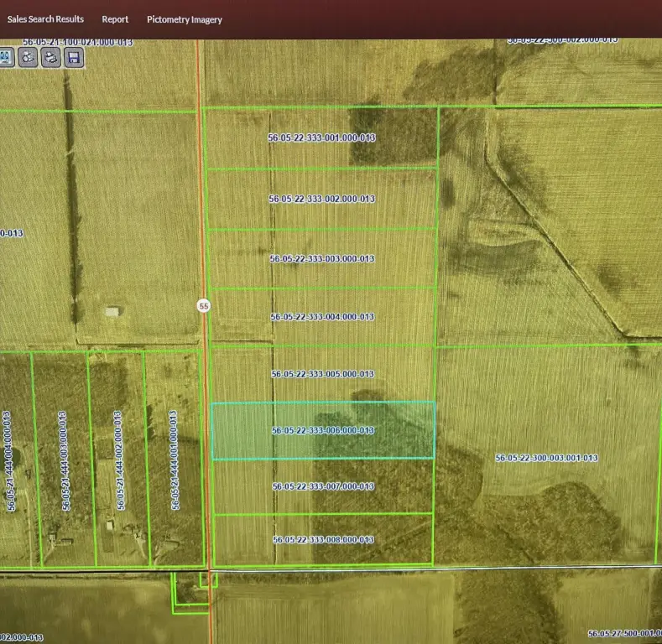Choose parcel 56-05-22-333-007.000-013

pos(323,486)
